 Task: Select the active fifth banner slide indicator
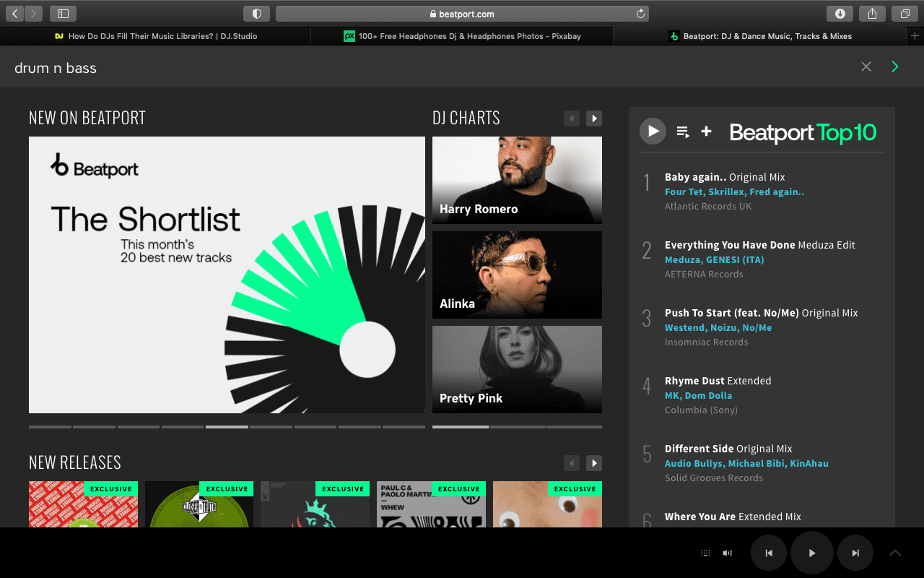tap(227, 427)
